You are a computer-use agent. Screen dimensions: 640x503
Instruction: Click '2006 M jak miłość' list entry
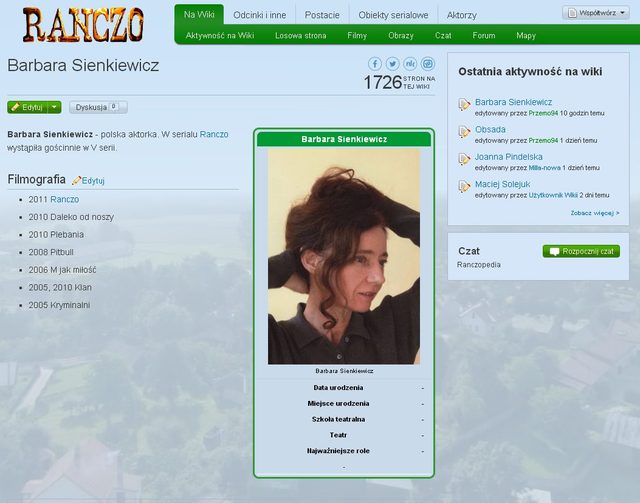tap(62, 269)
